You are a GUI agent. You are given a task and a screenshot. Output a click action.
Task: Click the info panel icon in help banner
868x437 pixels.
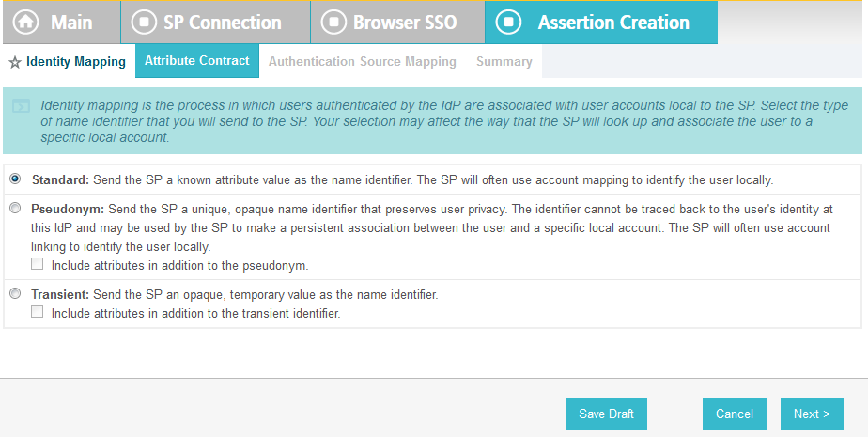(x=21, y=105)
